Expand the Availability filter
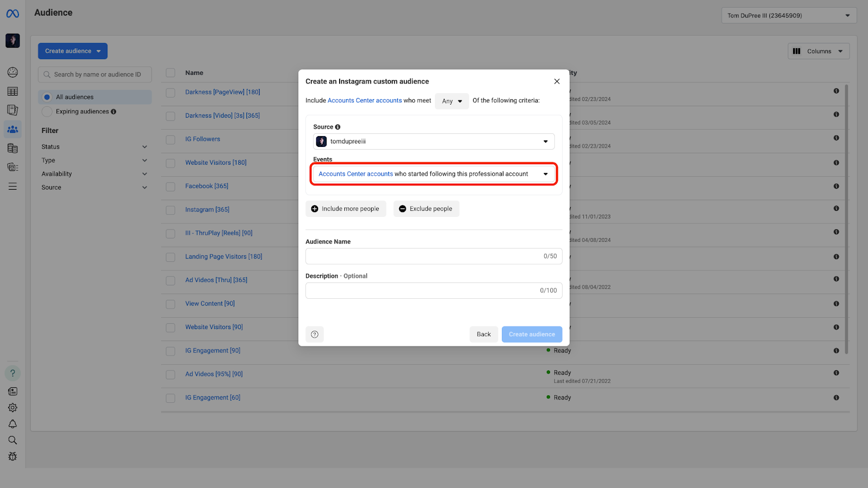868x488 pixels. point(94,174)
